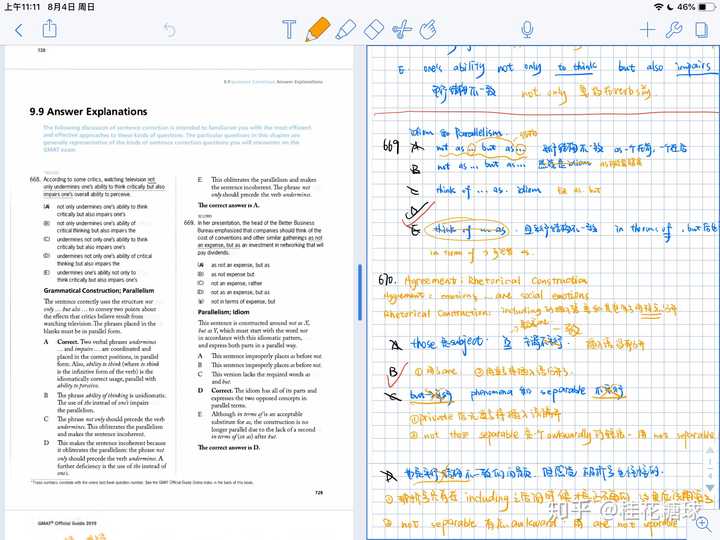The height and width of the screenshot is (540, 720).
Task: Click the 'Parallelism; Idiom' heading
Action: [224, 312]
